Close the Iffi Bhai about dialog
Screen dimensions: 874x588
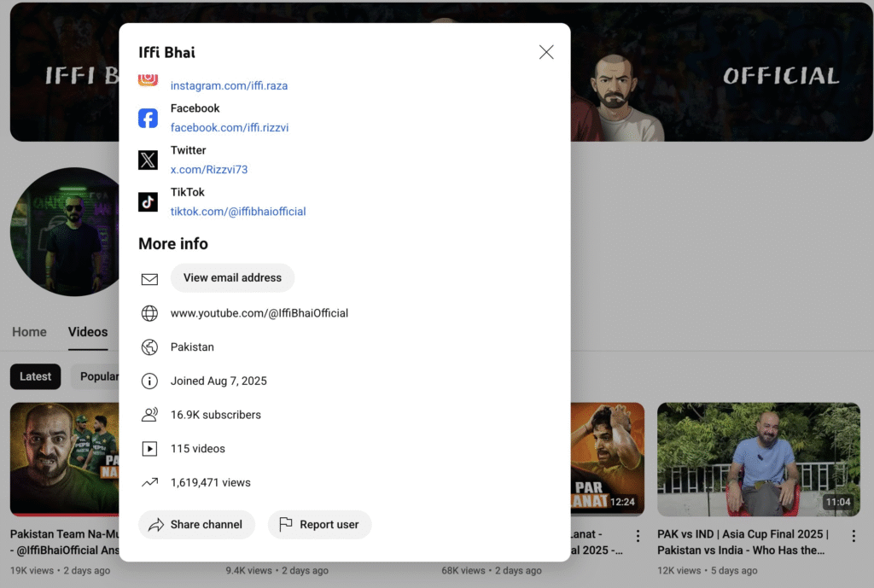(x=546, y=52)
